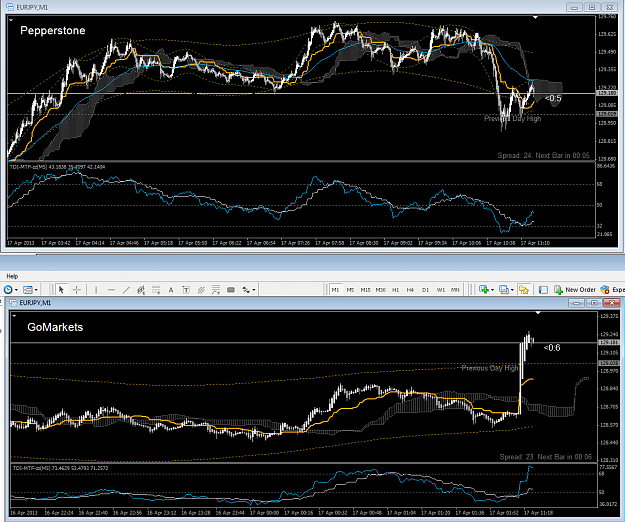This screenshot has width=625, height=522.
Task: Select the Crosshair tool
Action: click(77, 290)
